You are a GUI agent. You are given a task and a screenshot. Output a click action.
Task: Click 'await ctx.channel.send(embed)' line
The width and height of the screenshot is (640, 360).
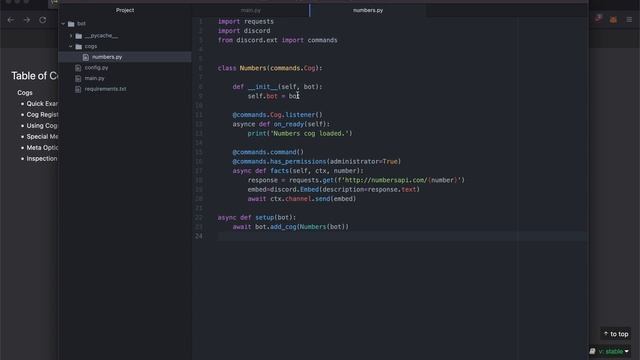click(302, 199)
